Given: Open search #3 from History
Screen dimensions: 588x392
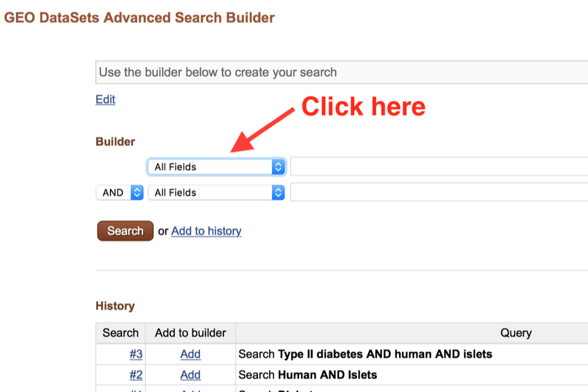Looking at the screenshot, I should coord(136,354).
